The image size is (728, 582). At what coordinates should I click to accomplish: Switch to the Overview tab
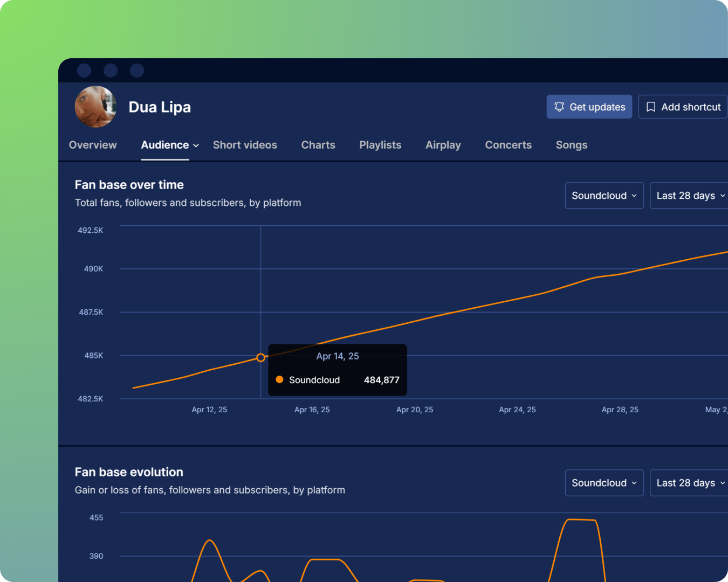click(93, 145)
